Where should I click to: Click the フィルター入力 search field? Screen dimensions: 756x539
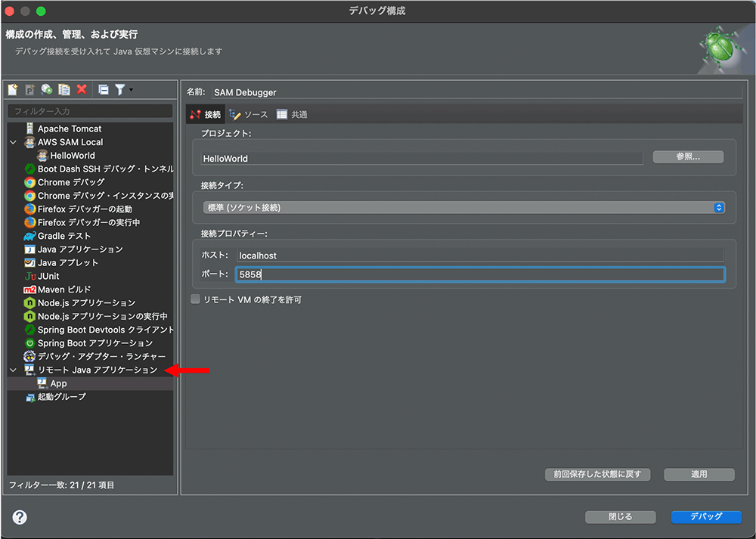(90, 111)
